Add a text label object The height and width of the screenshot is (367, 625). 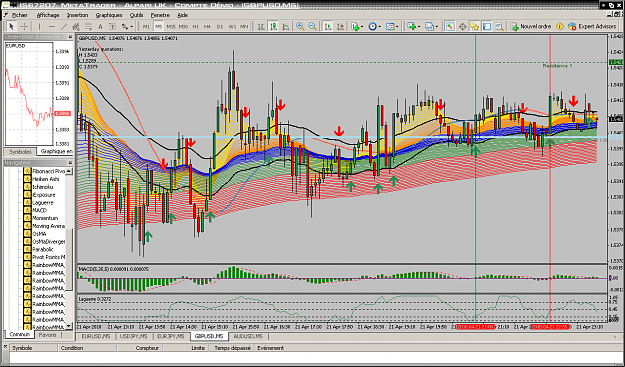(x=112, y=27)
